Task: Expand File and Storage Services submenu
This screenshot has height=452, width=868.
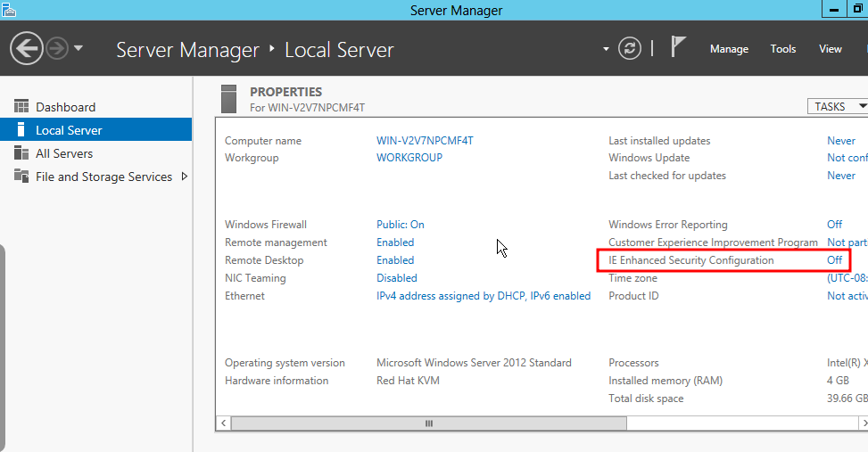Action: pyautogui.click(x=185, y=177)
